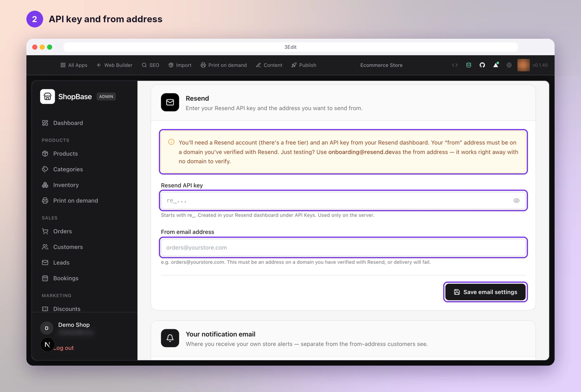Screen dimensions: 581x392
Task: Click the Log out link
Action: (x=64, y=348)
